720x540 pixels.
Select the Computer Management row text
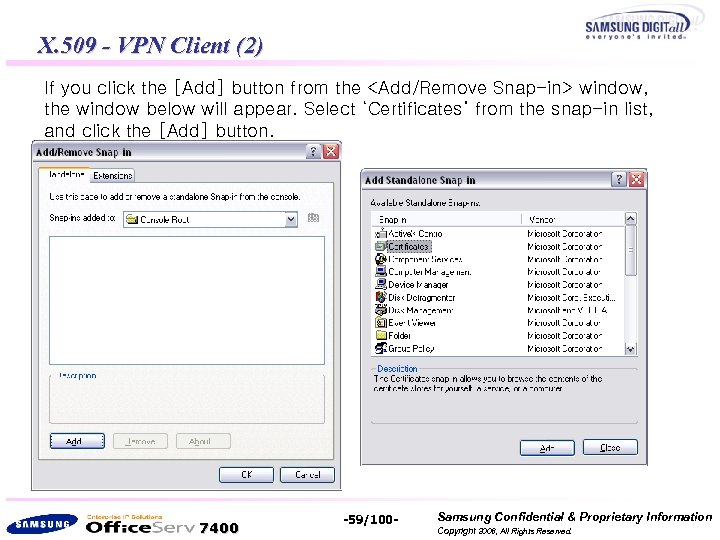point(429,271)
